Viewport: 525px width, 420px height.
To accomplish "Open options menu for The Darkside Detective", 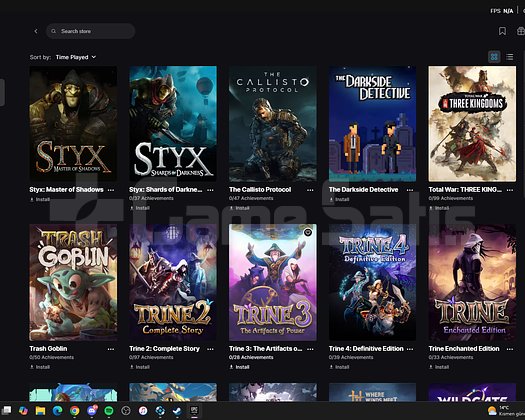I will [410, 190].
